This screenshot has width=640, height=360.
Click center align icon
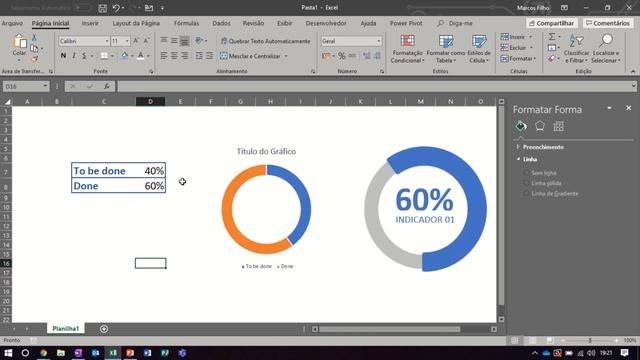(x=174, y=56)
